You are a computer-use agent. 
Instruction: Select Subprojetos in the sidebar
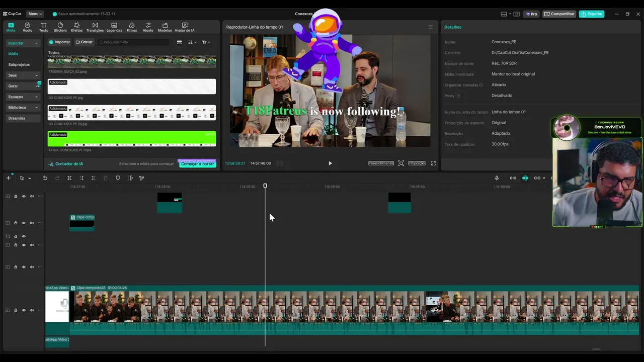[19, 64]
